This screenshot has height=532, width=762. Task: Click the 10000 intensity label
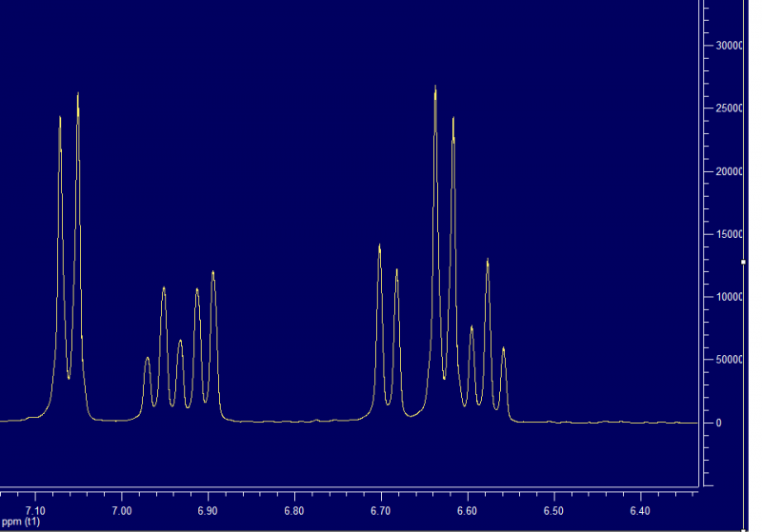[x=729, y=297]
